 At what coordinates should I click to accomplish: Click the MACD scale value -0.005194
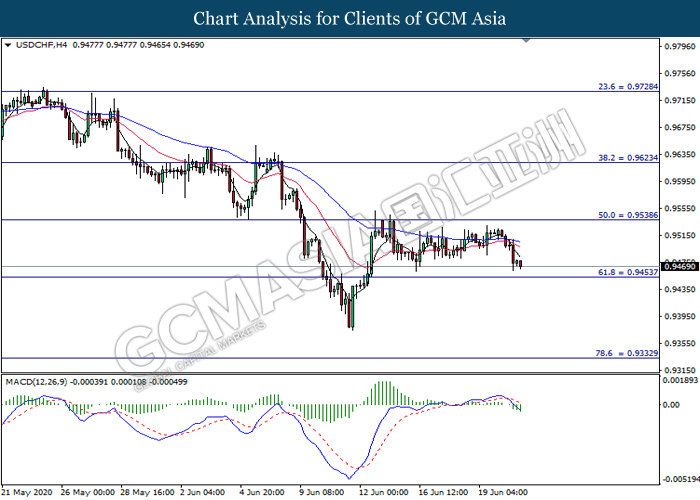coord(681,479)
